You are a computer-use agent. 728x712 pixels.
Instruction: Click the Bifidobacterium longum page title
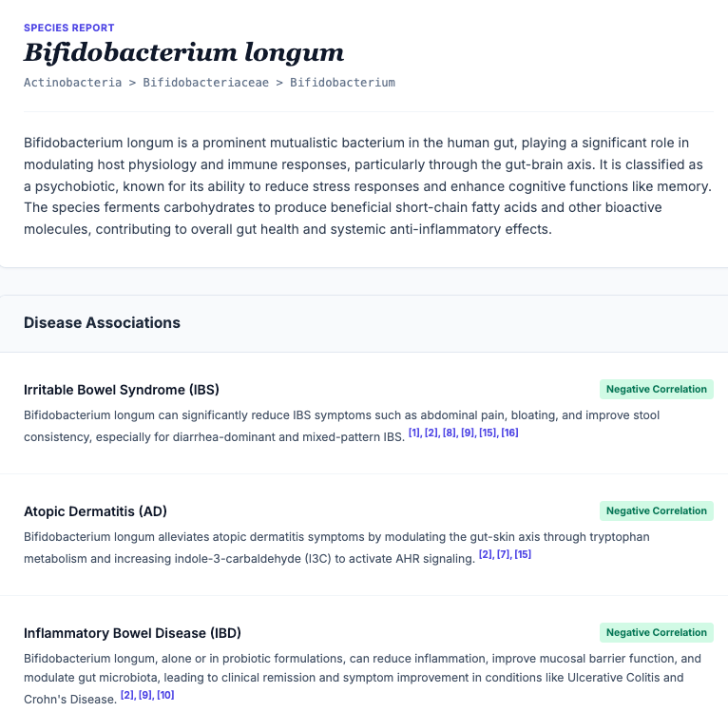(183, 51)
